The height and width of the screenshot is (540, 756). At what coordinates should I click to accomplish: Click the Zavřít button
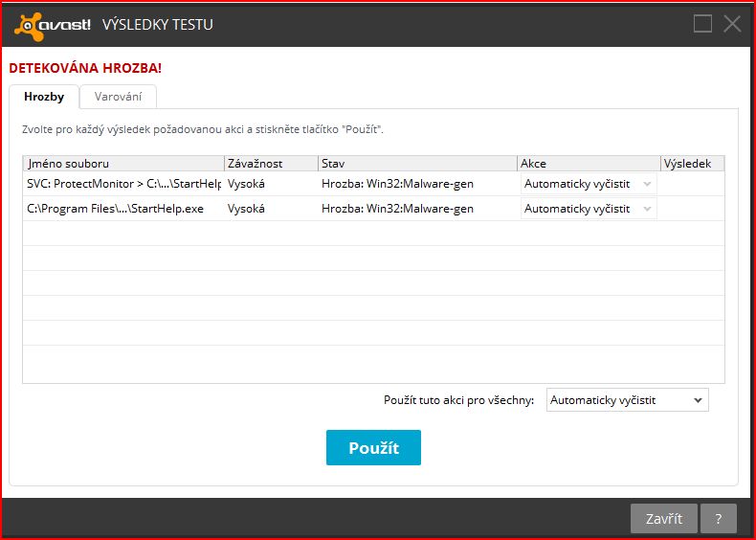663,519
